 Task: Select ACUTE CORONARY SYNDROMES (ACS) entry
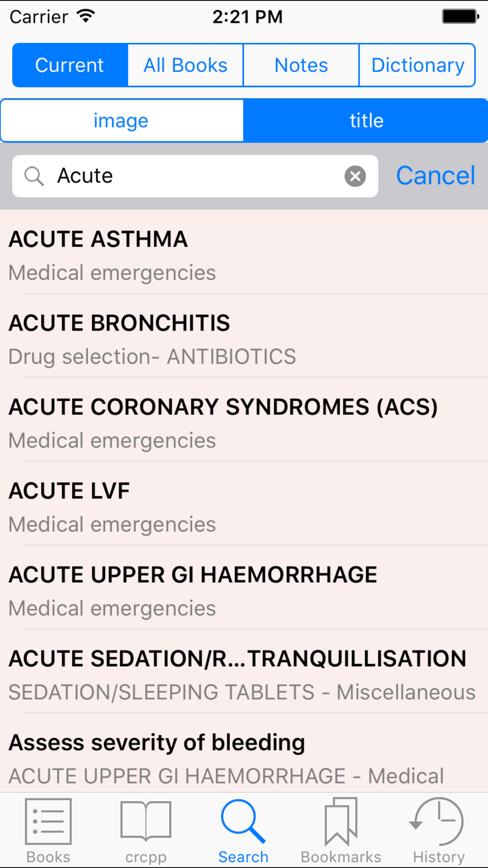click(x=244, y=423)
